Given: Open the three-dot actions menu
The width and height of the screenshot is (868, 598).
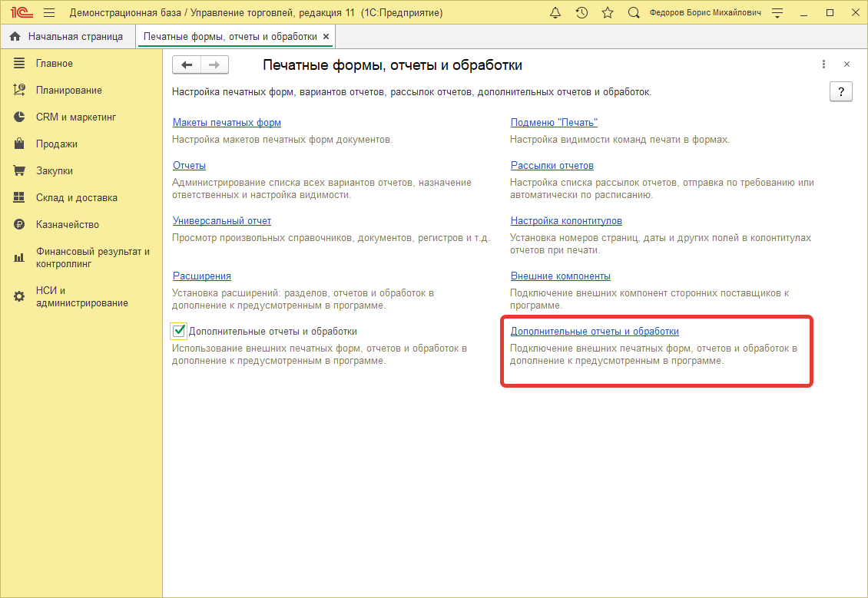Looking at the screenshot, I should point(823,64).
